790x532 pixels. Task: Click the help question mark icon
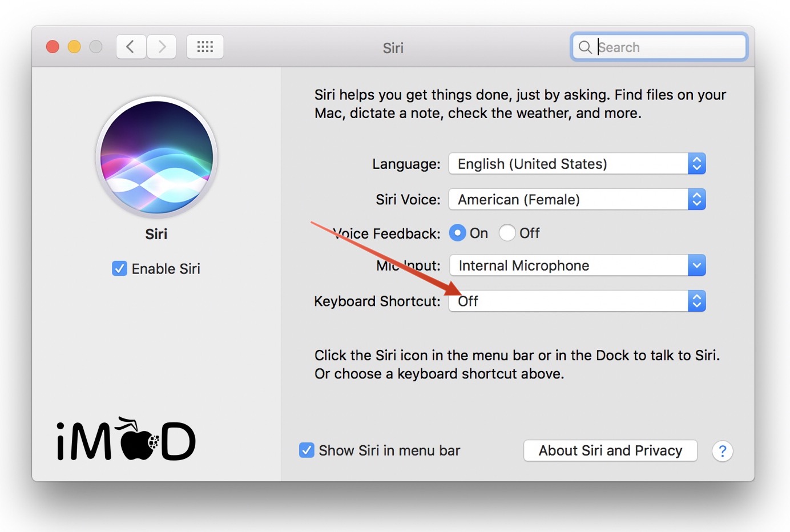tap(723, 451)
